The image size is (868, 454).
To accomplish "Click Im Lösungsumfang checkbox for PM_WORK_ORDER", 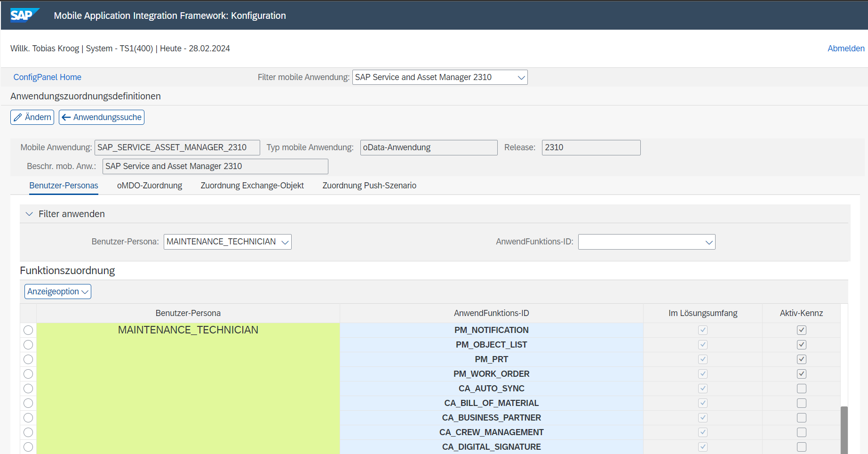I will coord(703,374).
